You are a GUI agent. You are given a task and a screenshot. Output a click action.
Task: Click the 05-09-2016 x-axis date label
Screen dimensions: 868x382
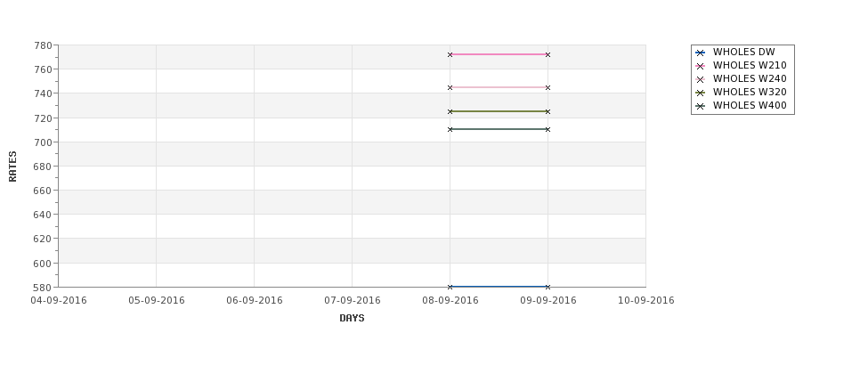156,300
